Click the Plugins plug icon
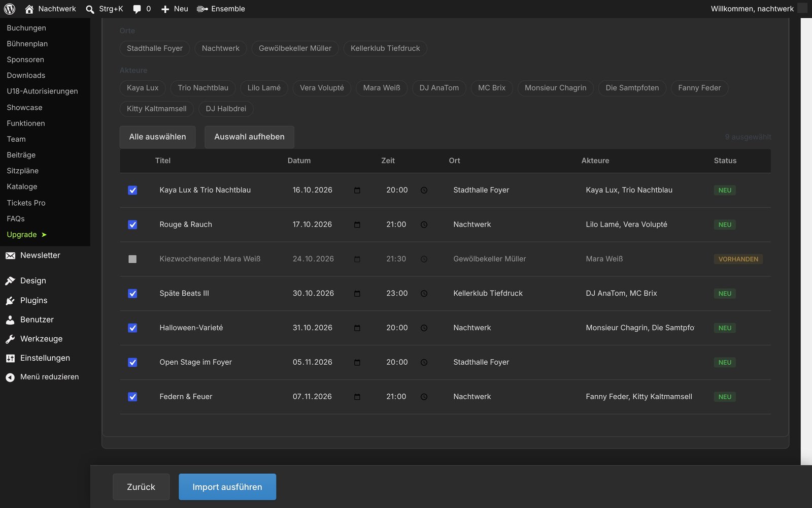Viewport: 812px width, 508px height. (10, 301)
